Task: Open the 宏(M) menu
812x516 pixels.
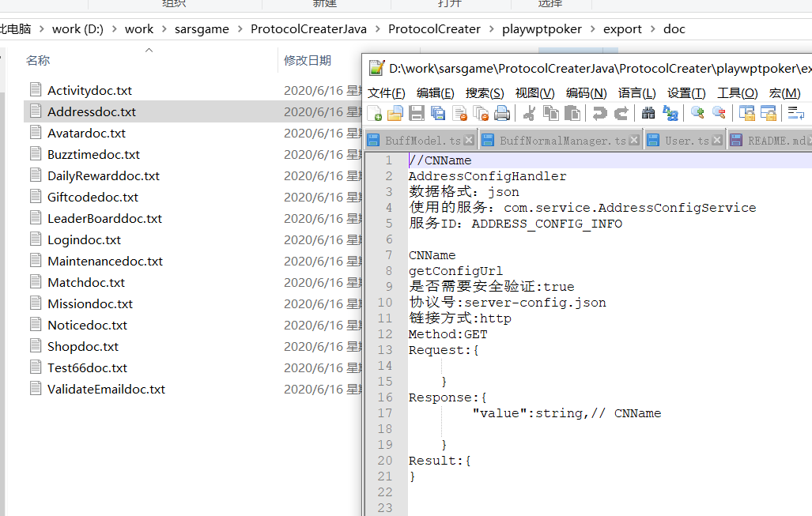Action: coord(784,93)
